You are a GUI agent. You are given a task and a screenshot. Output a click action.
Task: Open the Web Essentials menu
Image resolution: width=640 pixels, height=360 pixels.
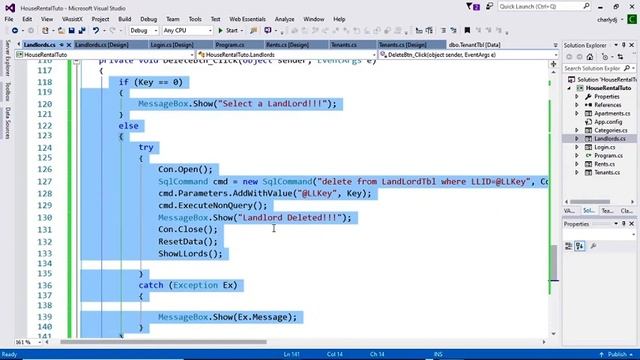point(247,19)
